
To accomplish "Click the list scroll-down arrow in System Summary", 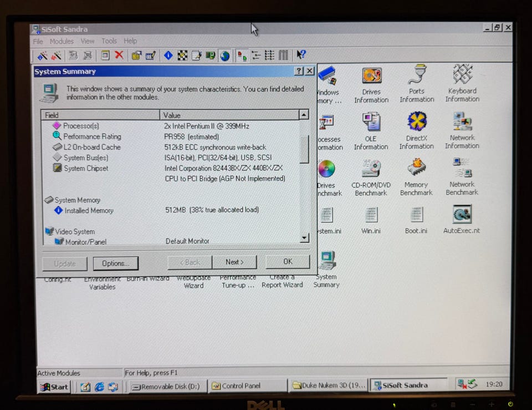I will pos(304,238).
